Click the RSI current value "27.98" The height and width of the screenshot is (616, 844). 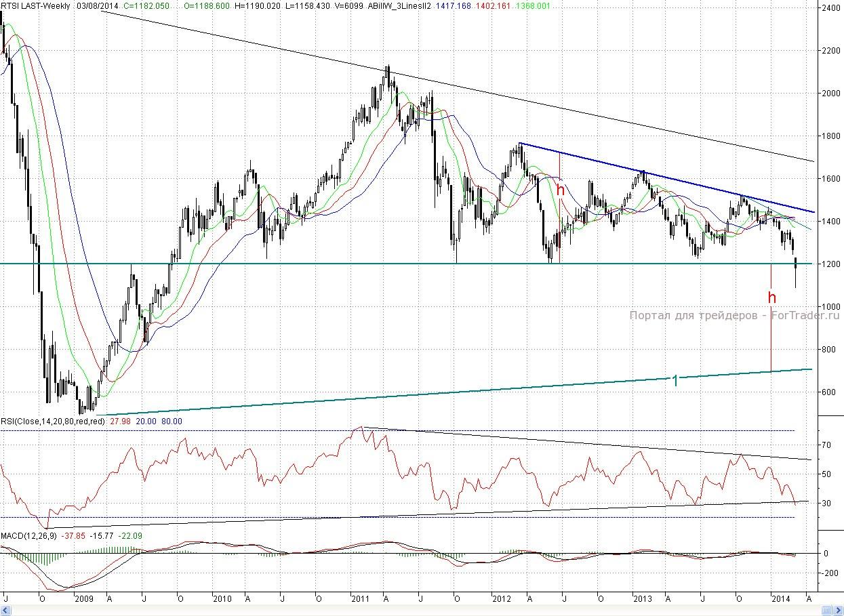click(120, 421)
